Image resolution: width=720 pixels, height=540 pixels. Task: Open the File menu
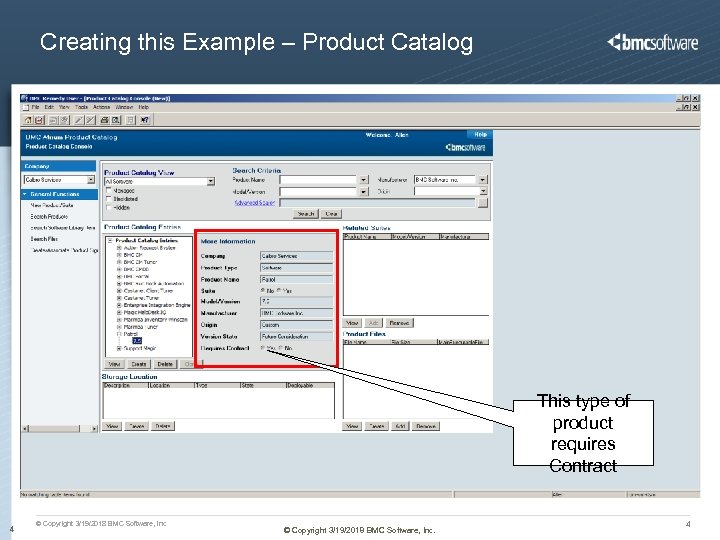(35, 107)
